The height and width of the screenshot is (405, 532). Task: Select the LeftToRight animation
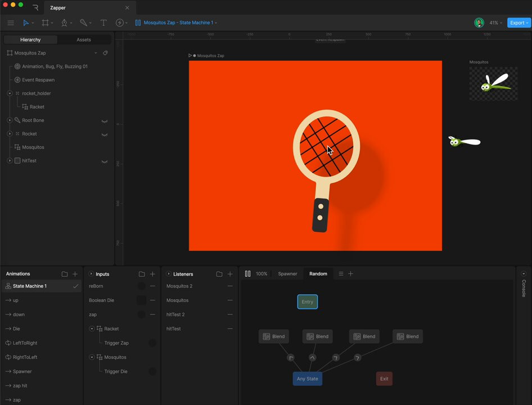tap(33, 343)
